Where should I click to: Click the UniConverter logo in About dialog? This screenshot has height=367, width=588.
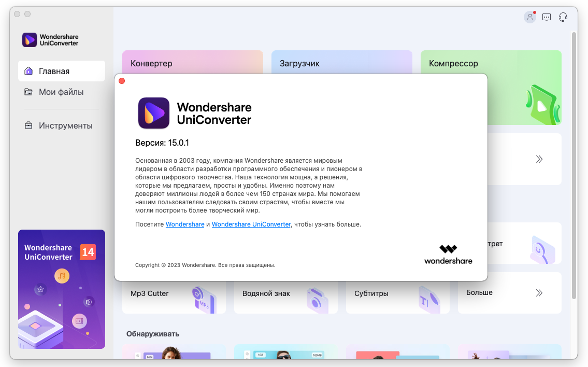pyautogui.click(x=154, y=113)
